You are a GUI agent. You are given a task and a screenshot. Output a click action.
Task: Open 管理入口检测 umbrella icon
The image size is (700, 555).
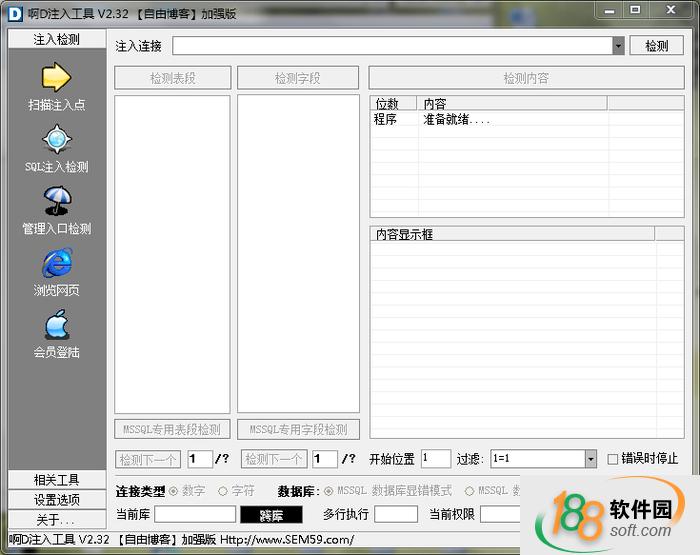(x=56, y=201)
